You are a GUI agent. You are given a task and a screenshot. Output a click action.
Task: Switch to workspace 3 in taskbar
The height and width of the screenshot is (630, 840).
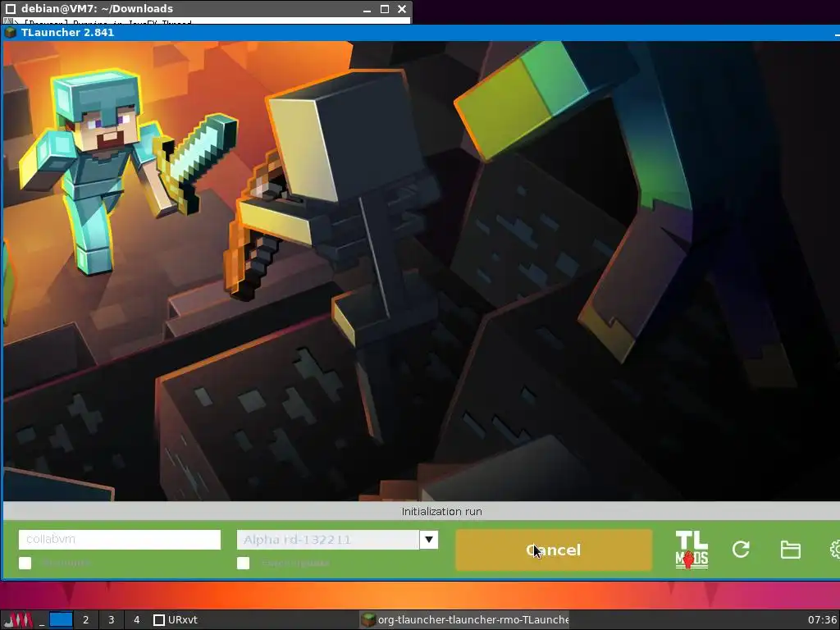pos(112,620)
